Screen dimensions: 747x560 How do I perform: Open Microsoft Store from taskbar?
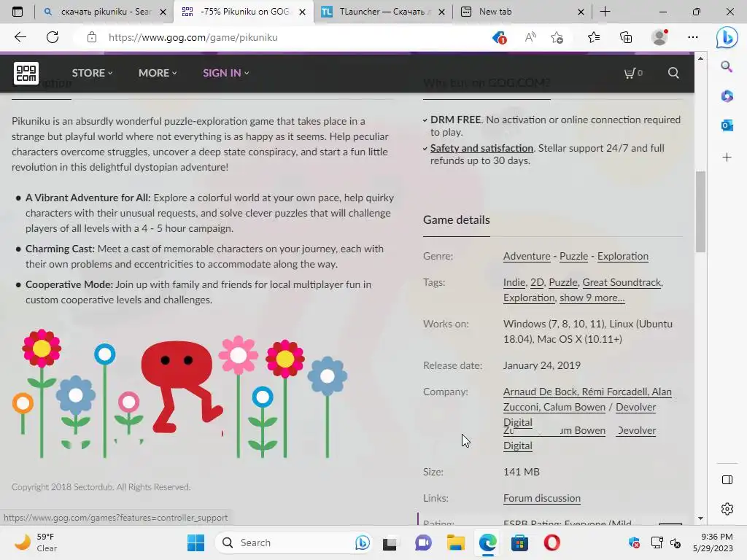[x=519, y=542]
